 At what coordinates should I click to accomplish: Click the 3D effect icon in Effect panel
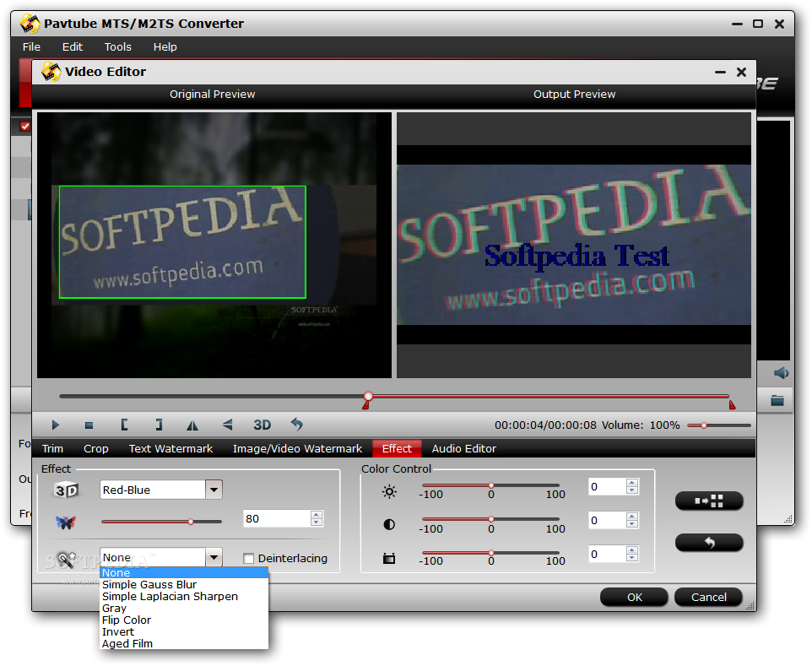pos(67,490)
